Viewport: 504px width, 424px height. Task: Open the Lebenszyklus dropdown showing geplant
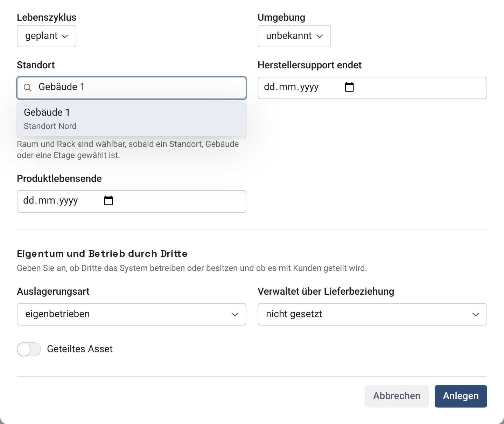pyautogui.click(x=47, y=36)
